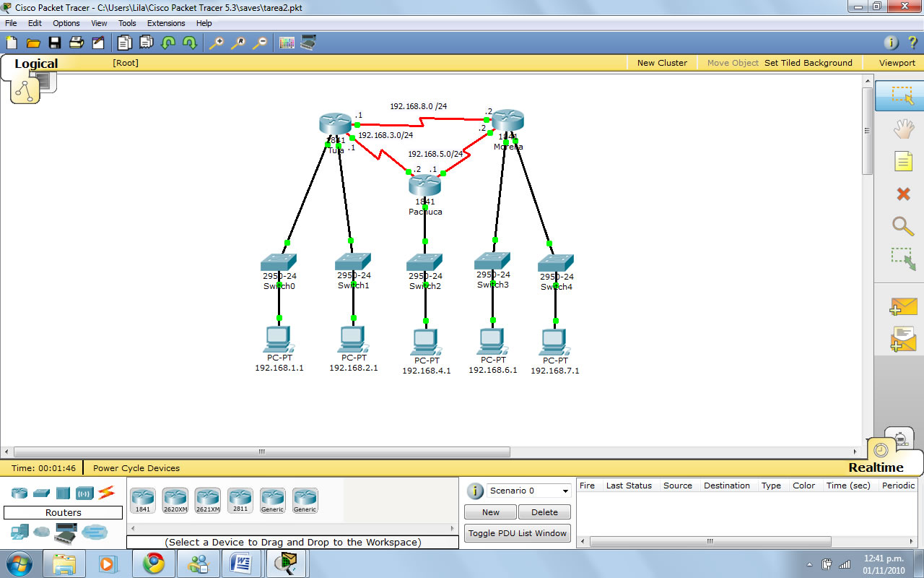
Task: Pick the 2621XM router model
Action: click(x=208, y=500)
